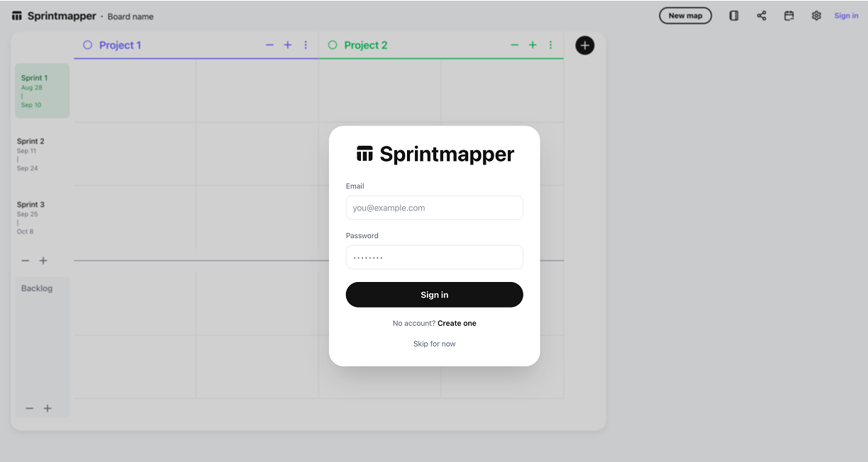Click the black Sign in button in dialog

(434, 295)
